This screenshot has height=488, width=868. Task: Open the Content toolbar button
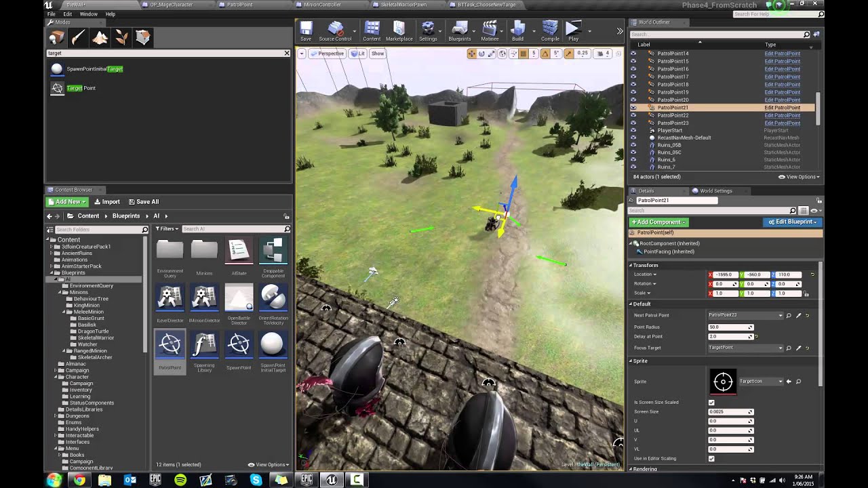372,31
